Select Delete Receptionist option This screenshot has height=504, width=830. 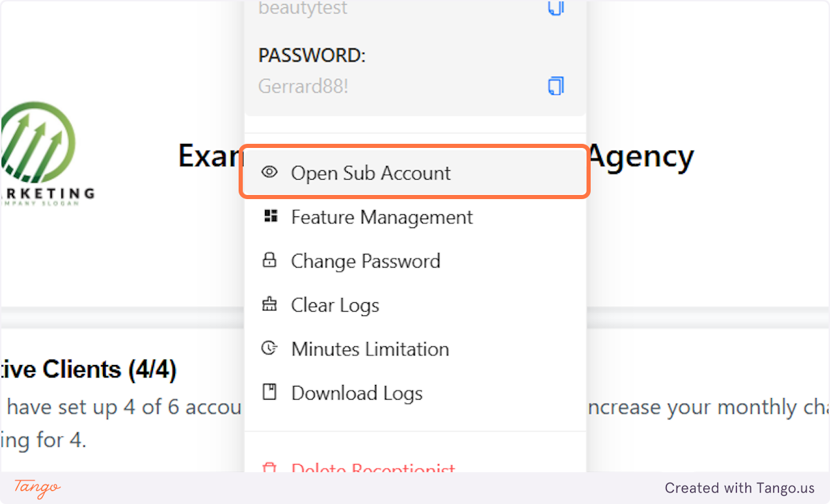(414, 467)
